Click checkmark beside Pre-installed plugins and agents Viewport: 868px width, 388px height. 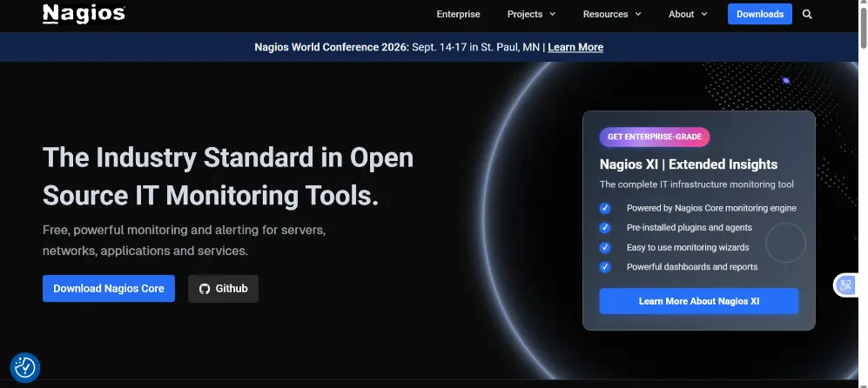point(605,228)
